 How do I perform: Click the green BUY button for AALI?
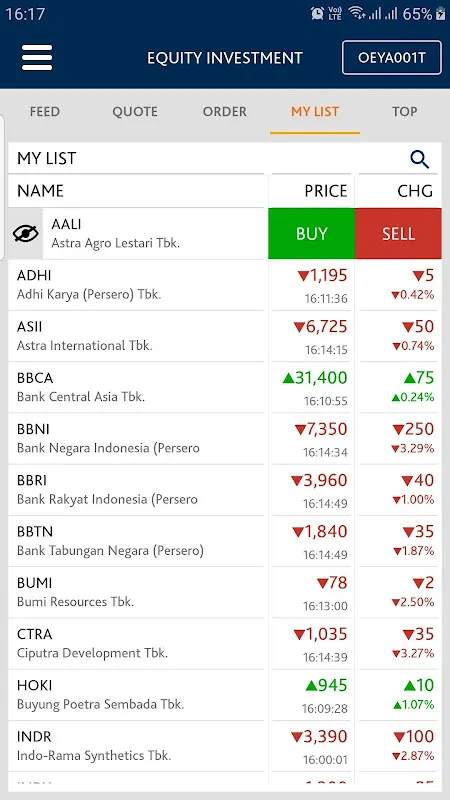(x=312, y=234)
